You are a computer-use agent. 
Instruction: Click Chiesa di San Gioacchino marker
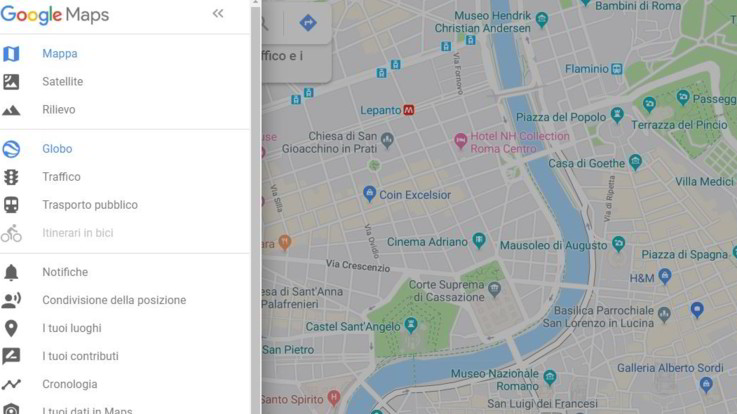(x=387, y=140)
